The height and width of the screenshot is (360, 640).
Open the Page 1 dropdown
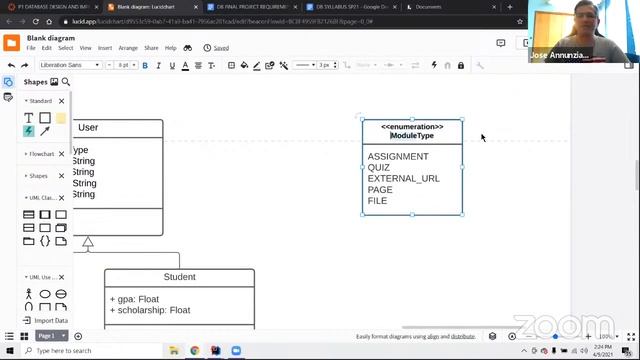click(x=52, y=336)
